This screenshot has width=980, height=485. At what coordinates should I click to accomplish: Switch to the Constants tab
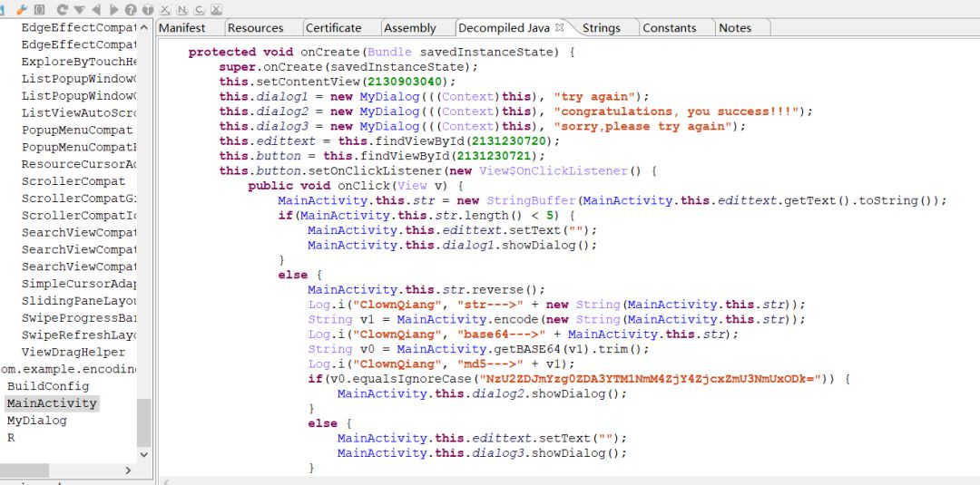click(x=670, y=27)
